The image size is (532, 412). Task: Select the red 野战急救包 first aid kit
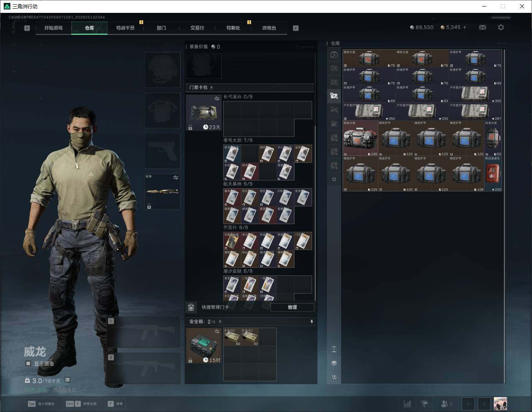point(493,174)
